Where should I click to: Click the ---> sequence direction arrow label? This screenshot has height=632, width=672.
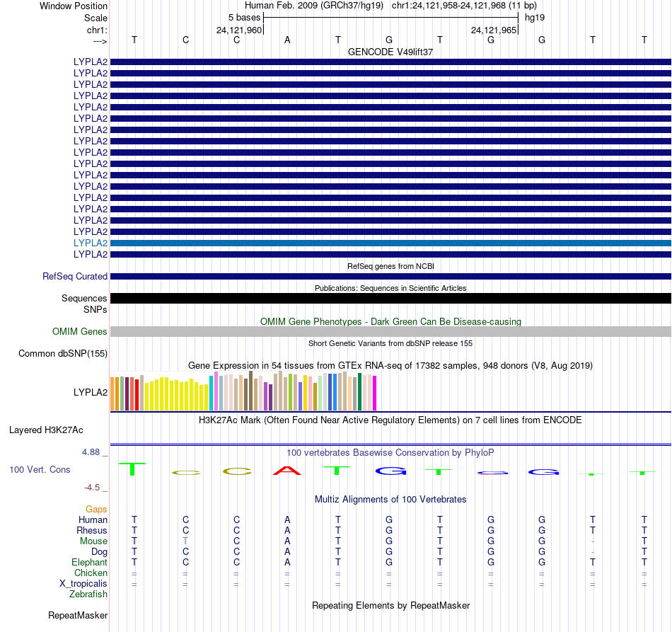(100, 41)
